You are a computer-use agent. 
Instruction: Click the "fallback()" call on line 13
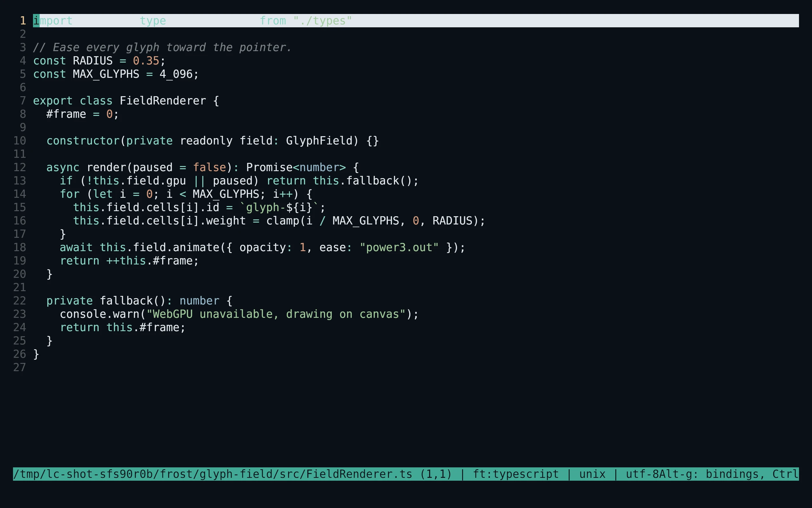[379, 181]
